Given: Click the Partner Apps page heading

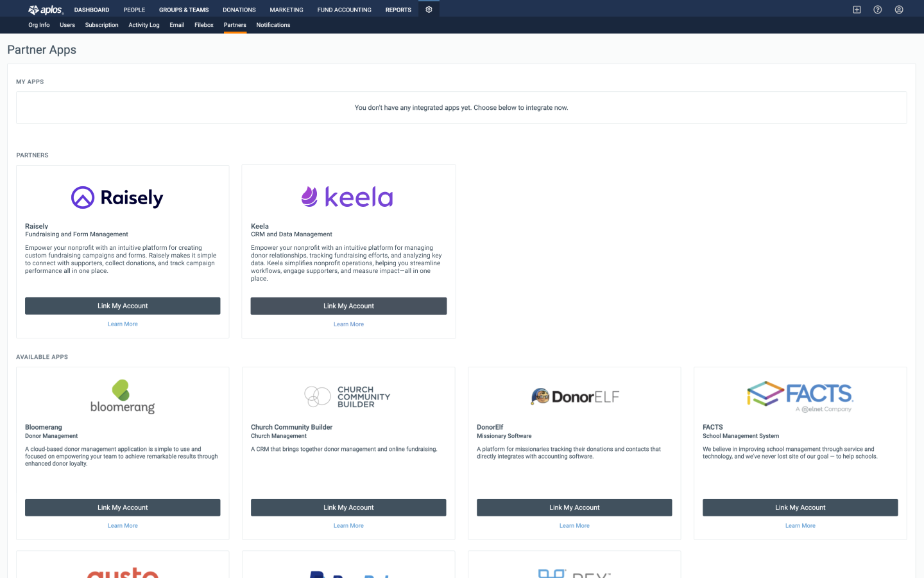Looking at the screenshot, I should click(42, 50).
